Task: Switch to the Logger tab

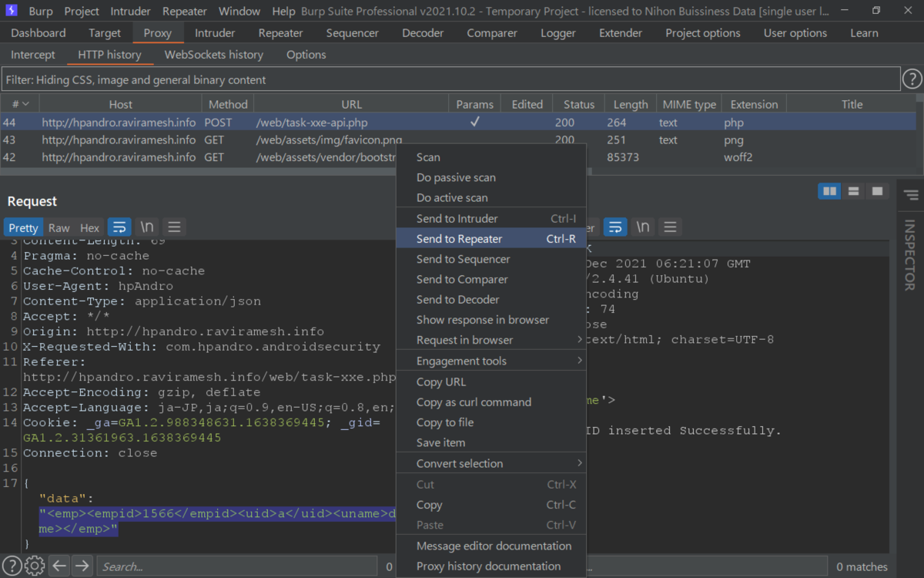Action: click(558, 33)
